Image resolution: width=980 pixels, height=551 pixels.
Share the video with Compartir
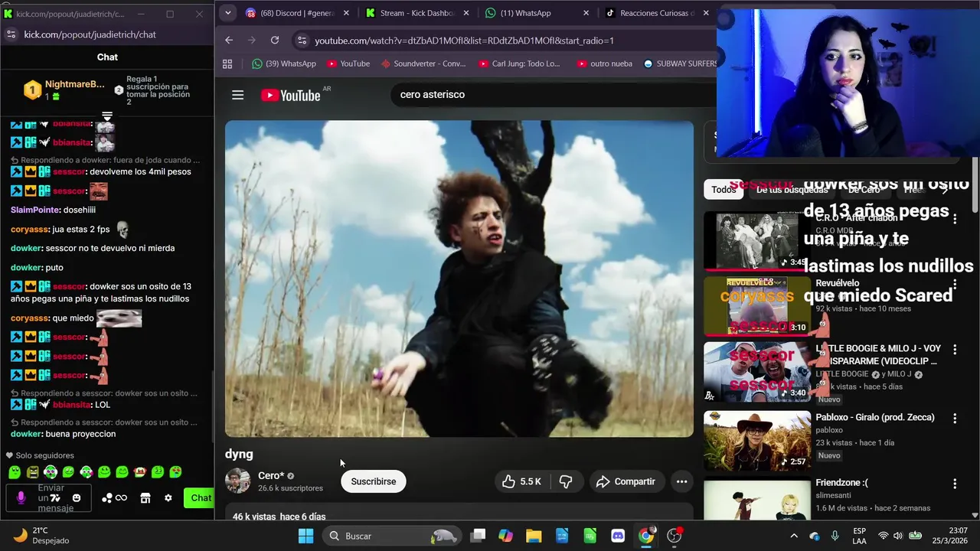(626, 481)
